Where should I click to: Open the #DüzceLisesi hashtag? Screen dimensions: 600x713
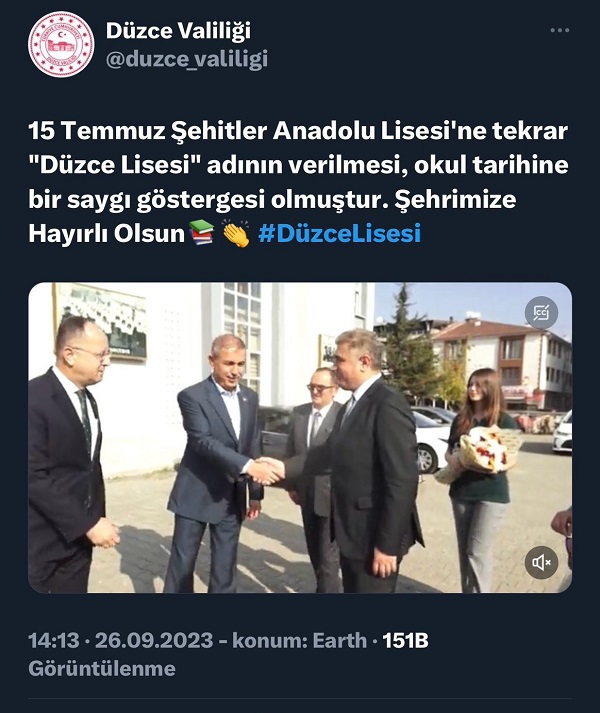[x=339, y=233]
